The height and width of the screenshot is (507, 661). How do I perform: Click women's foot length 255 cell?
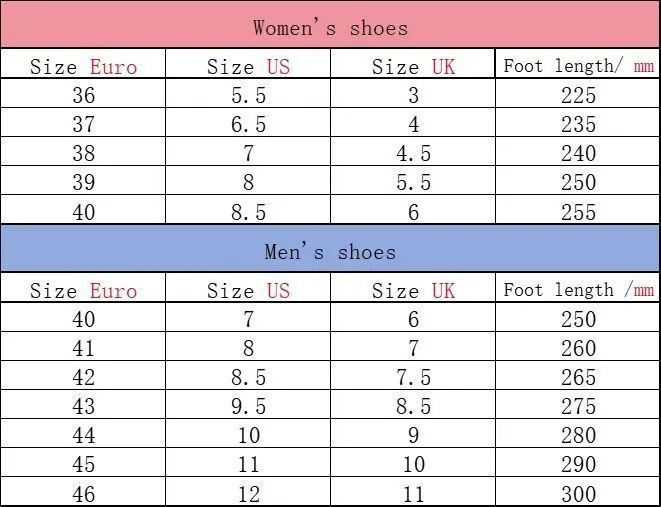coord(578,210)
